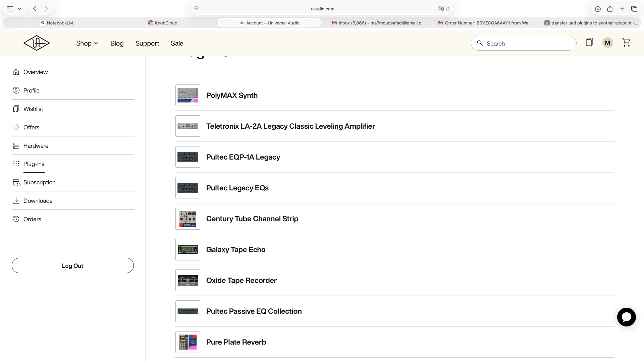Image resolution: width=644 pixels, height=362 pixels.
Task: Click the Hardware rack icon
Action: 16,146
